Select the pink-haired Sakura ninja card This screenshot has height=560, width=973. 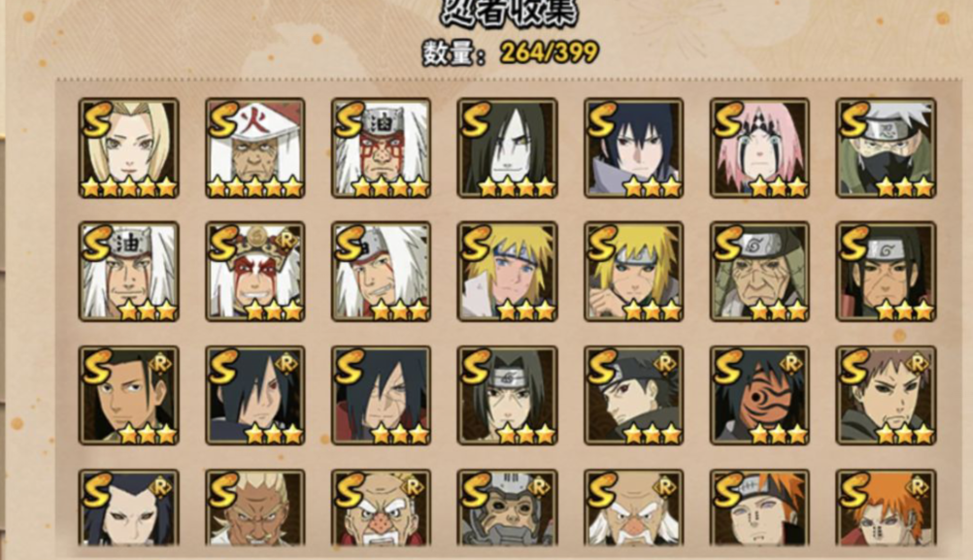759,148
